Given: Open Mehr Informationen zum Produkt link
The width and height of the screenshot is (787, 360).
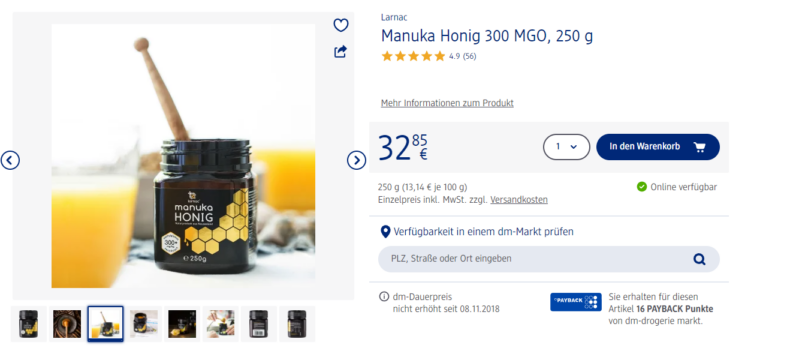Looking at the screenshot, I should point(447,103).
